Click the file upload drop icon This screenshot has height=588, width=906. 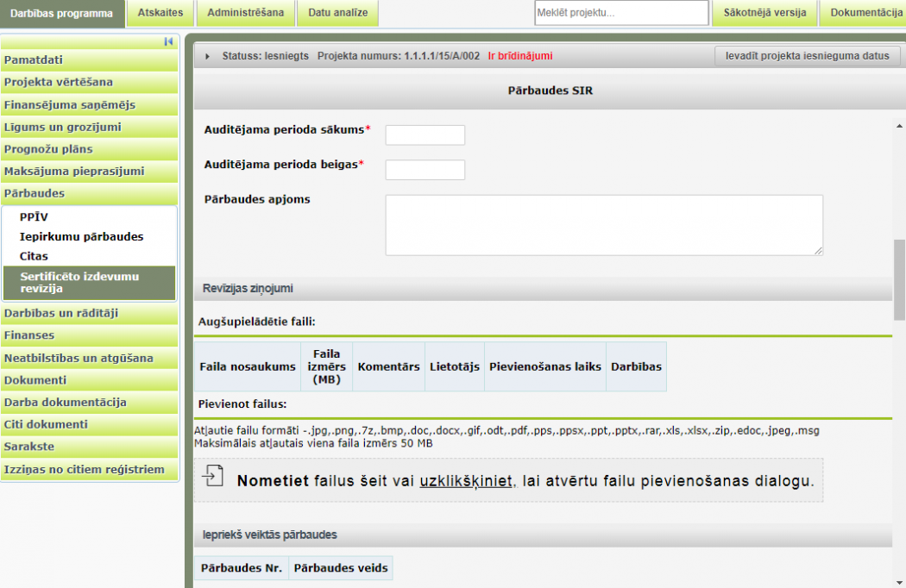pyautogui.click(x=212, y=478)
